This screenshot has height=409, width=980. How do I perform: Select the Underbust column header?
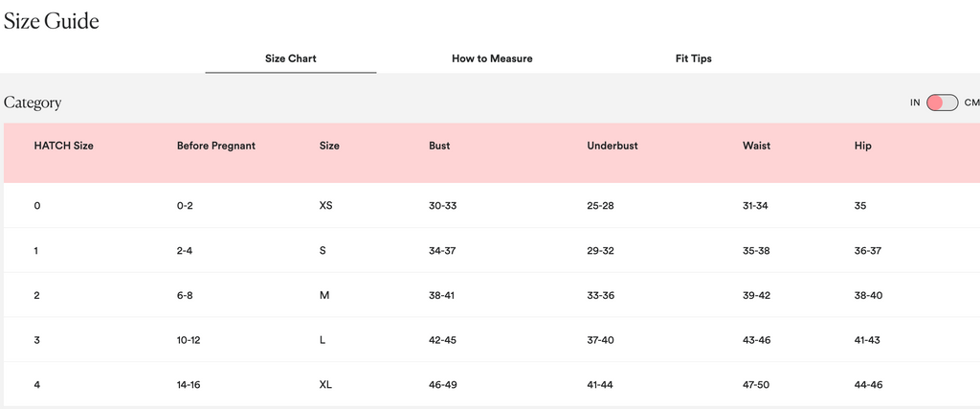(612, 146)
